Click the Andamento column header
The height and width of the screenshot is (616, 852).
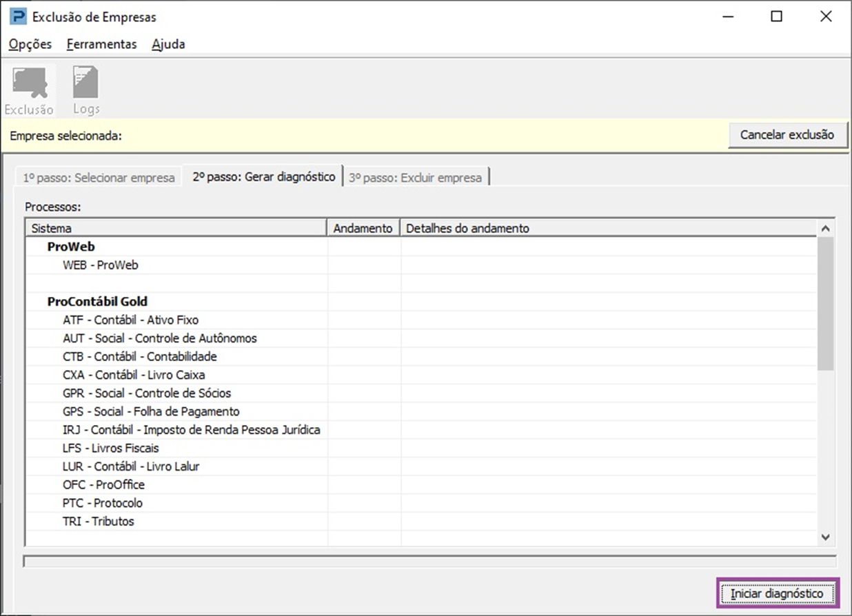363,228
